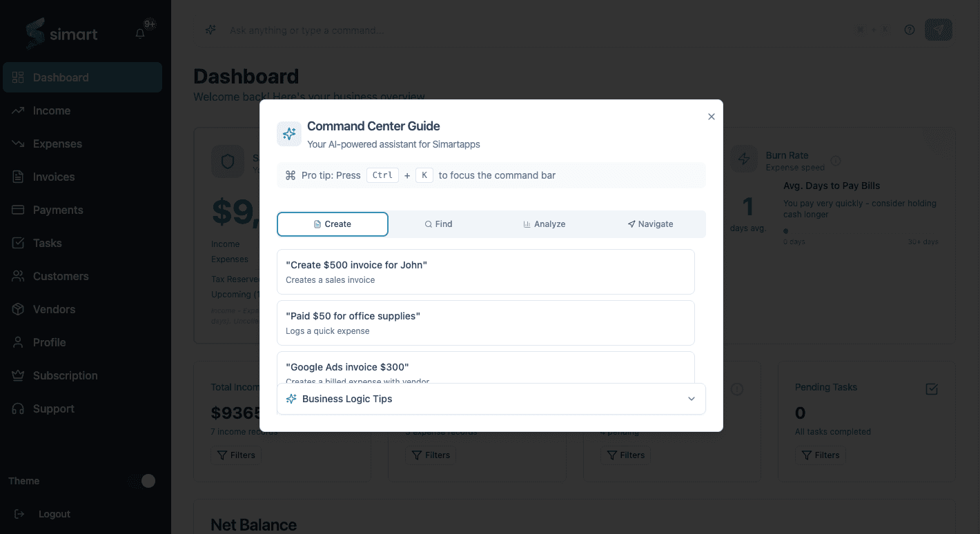
Task: Click the simart logo in sidebar
Action: 61,33
